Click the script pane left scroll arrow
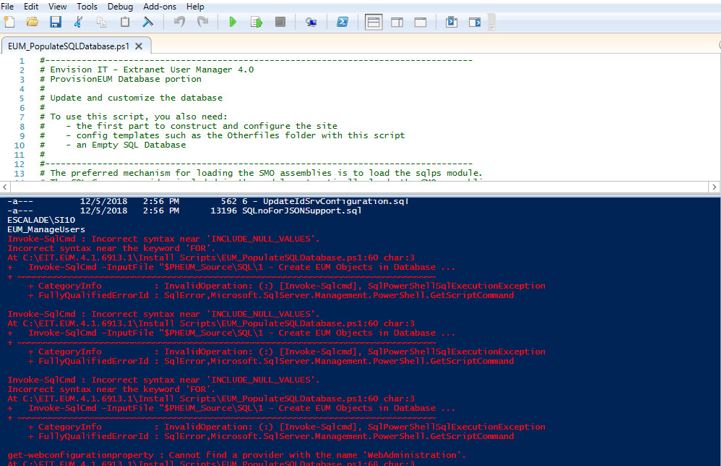721x466 pixels. [x=5, y=187]
